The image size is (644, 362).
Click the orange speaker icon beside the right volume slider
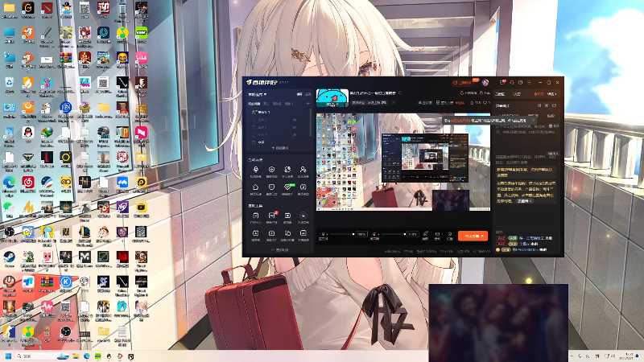[374, 234]
